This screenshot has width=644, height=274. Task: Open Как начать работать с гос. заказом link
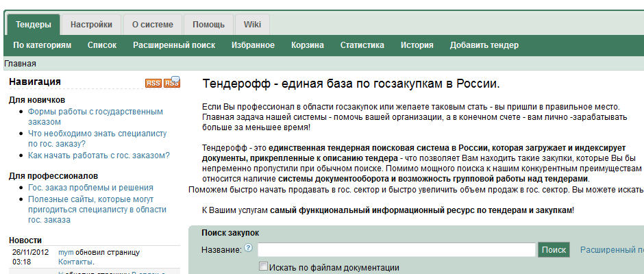99,155
